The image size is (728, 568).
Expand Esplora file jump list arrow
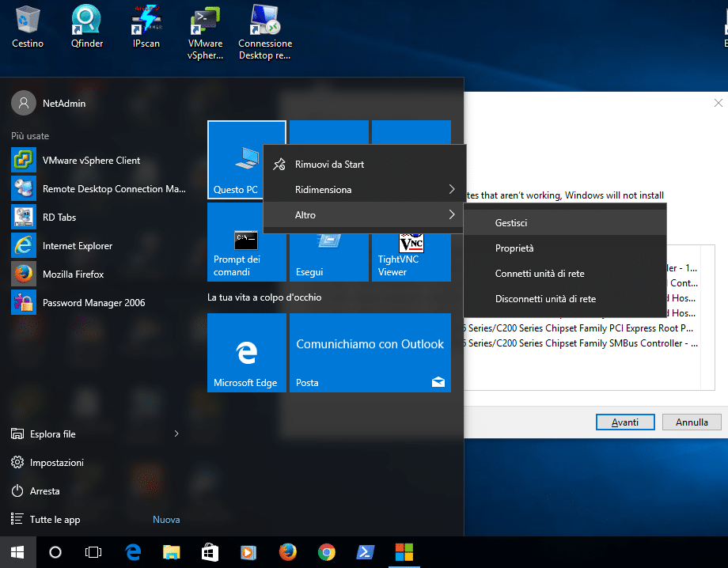pos(176,434)
